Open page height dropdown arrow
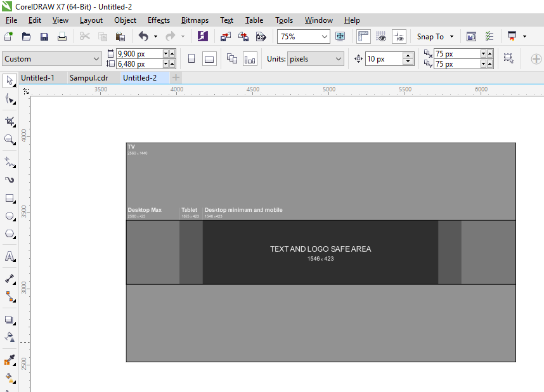Screen dimensions: 544x392 [x=165, y=64]
